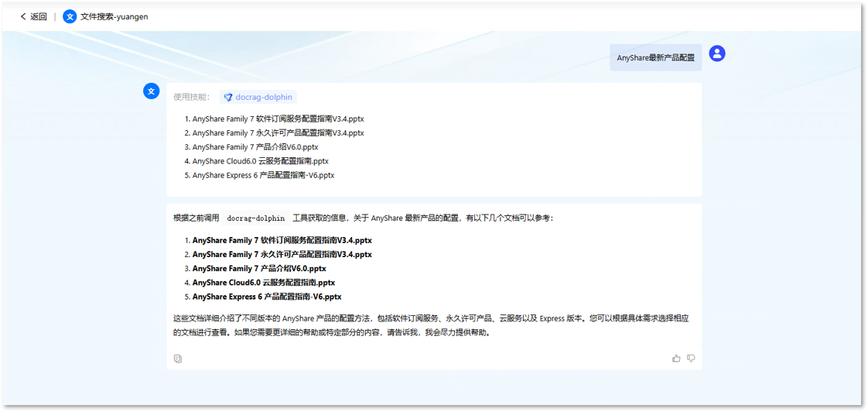Click the 使用技能 label
868x412 pixels.
point(192,97)
